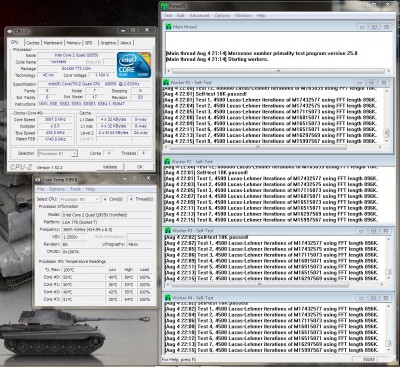
Task: Click the Core Temp title bar icon
Action: pyautogui.click(x=37, y=180)
